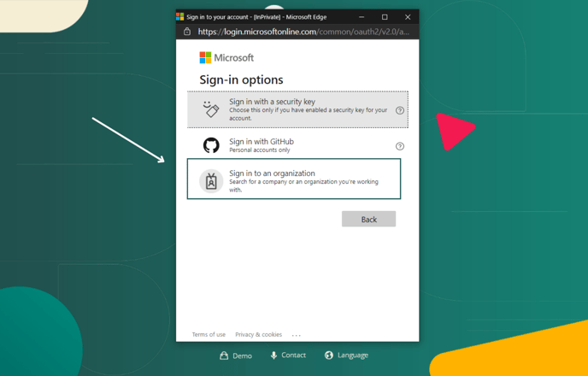Click the address bar padlock icon
The image size is (588, 376).
187,32
